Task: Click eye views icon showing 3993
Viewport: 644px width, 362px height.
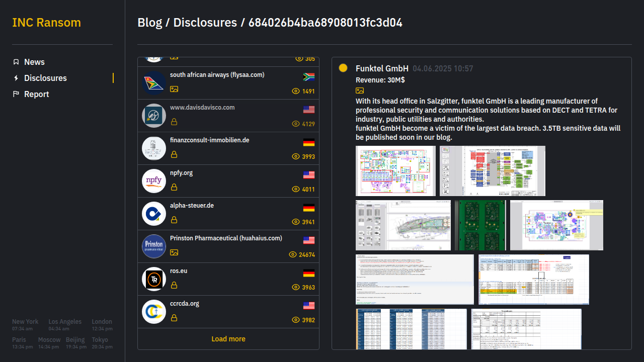Action: tap(296, 157)
